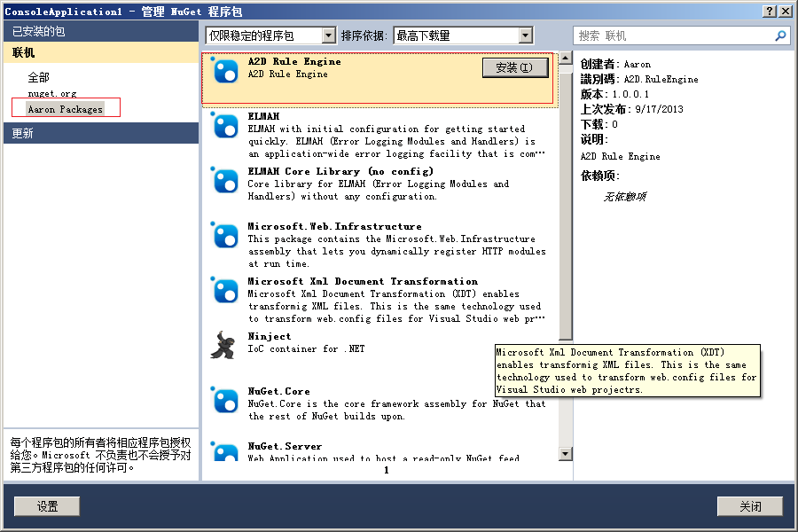Click the help question mark button
Image resolution: width=798 pixels, height=532 pixels.
click(x=770, y=12)
